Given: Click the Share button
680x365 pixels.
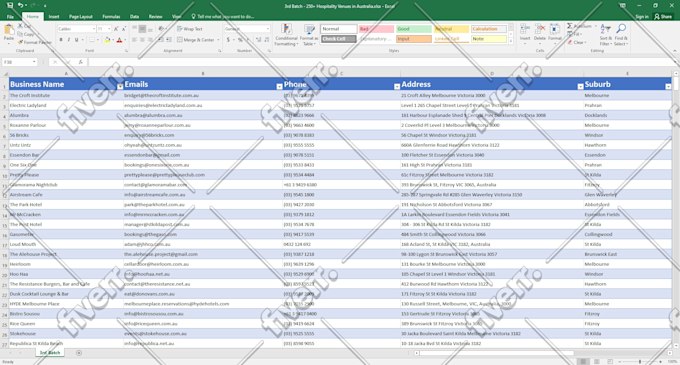Looking at the screenshot, I should click(663, 16).
